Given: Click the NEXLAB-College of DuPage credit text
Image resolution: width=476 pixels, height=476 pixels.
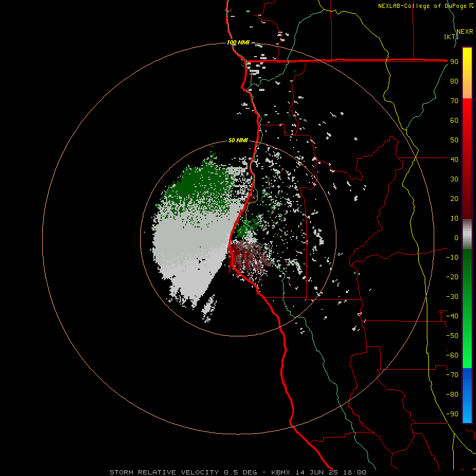Looking at the screenshot, I should click(x=425, y=6).
